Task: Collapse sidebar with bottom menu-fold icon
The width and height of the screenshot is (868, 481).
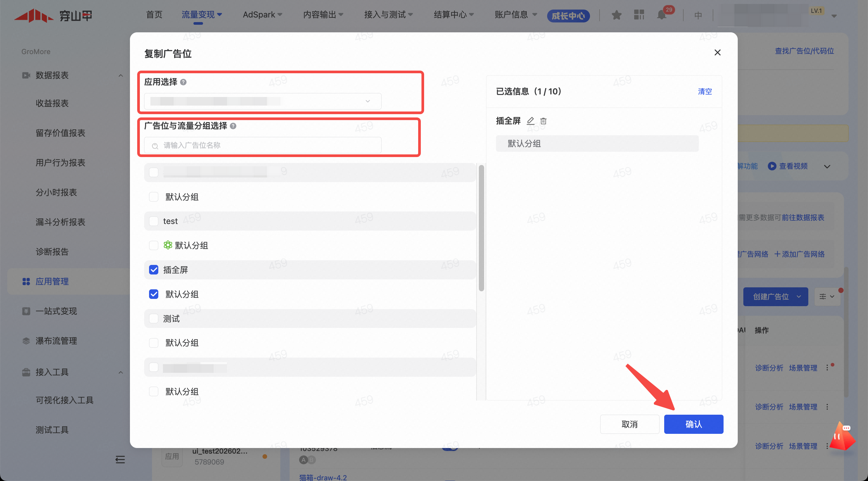Action: point(120,460)
